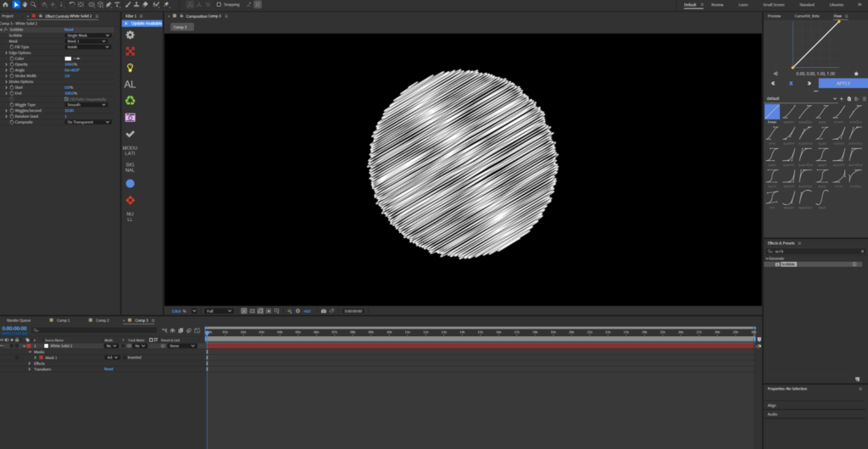This screenshot has width=868, height=449.
Task: Click the Flow APPLY button
Action: point(843,83)
